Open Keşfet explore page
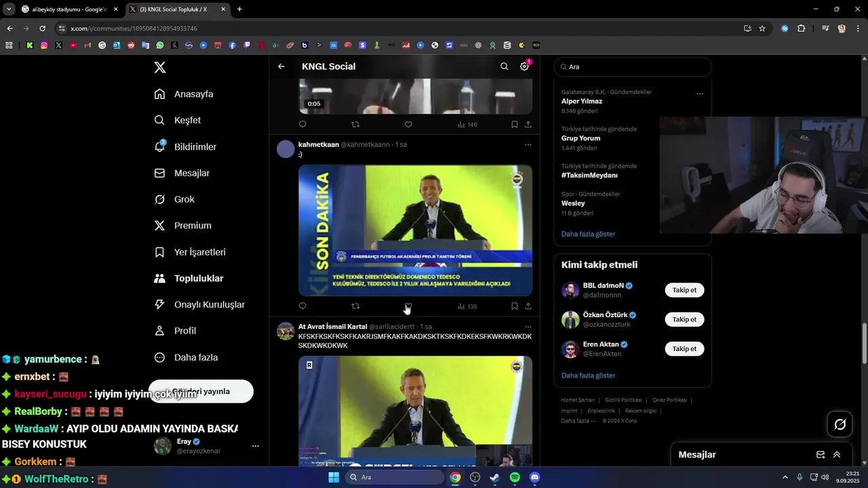Image resolution: width=868 pixels, height=488 pixels. click(x=178, y=120)
